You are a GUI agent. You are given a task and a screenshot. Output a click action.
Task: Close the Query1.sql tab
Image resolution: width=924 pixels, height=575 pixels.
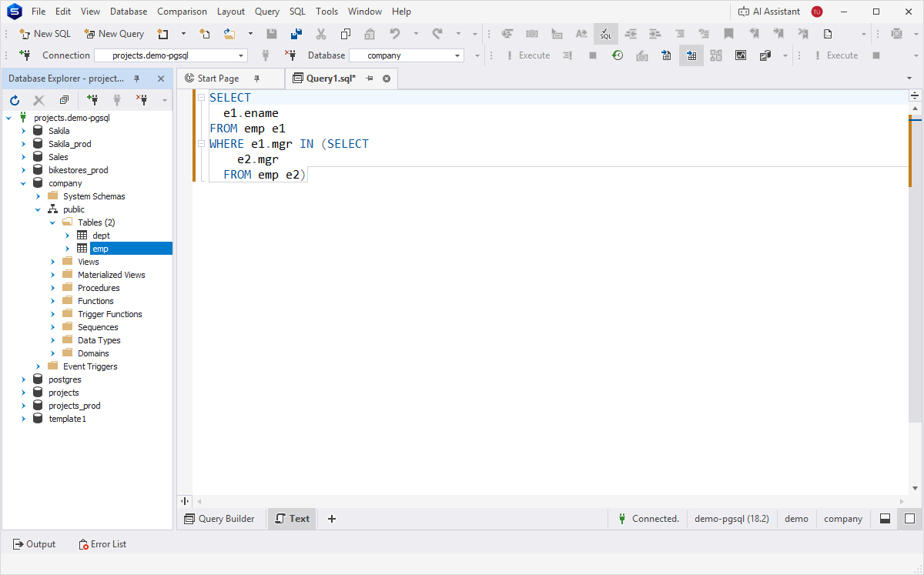(x=387, y=79)
